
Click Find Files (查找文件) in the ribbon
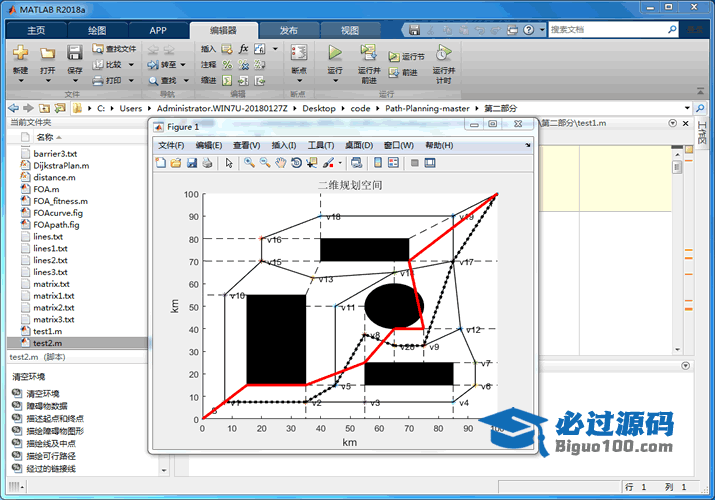coord(114,48)
